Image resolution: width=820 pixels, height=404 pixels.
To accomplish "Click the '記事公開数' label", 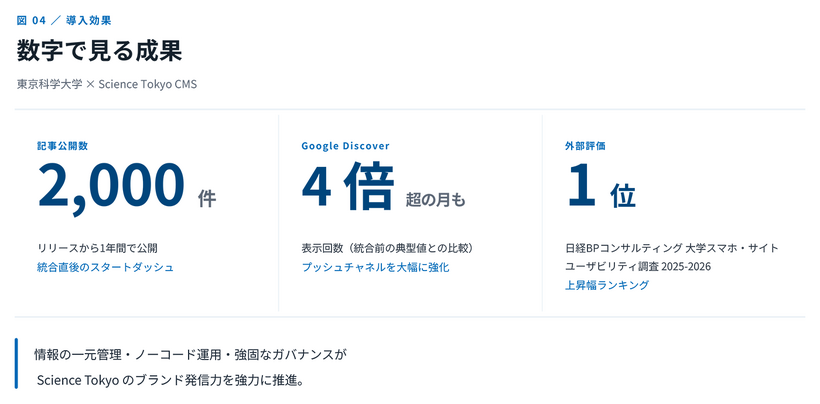I will 62,146.
